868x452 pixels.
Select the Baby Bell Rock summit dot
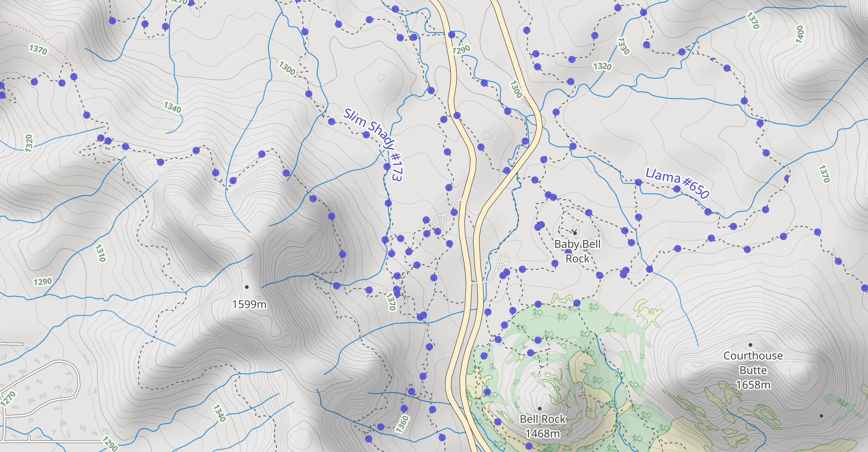click(575, 233)
